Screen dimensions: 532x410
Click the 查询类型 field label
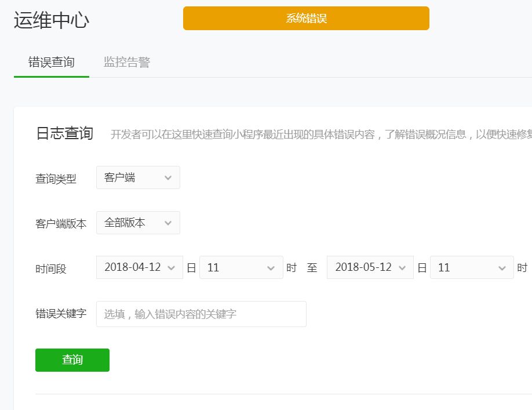tap(56, 179)
